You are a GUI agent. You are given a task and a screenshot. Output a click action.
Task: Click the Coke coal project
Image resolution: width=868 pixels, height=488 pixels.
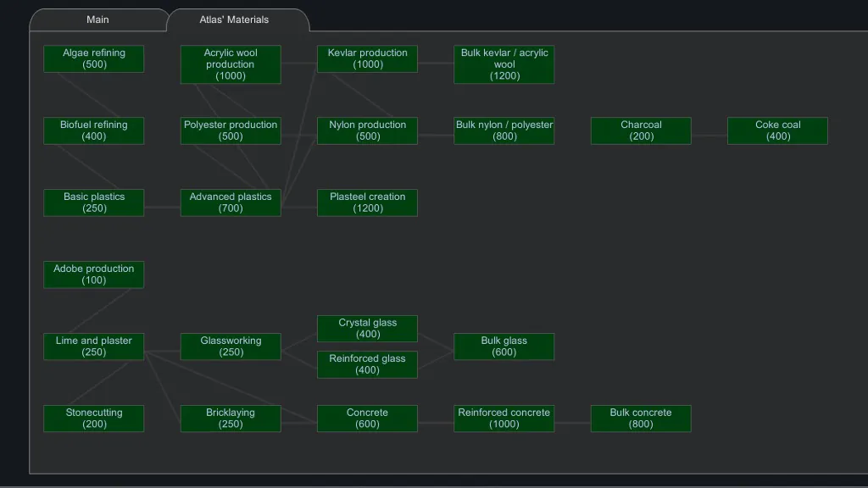(x=777, y=130)
